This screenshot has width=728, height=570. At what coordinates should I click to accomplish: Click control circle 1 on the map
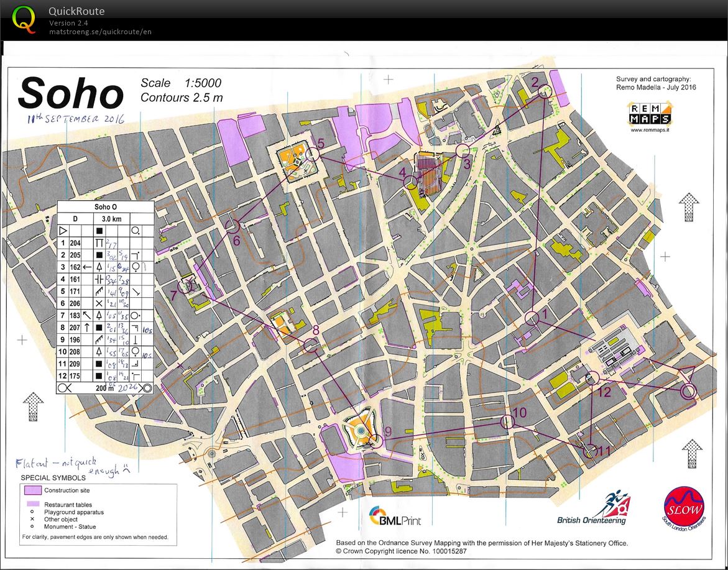click(532, 318)
